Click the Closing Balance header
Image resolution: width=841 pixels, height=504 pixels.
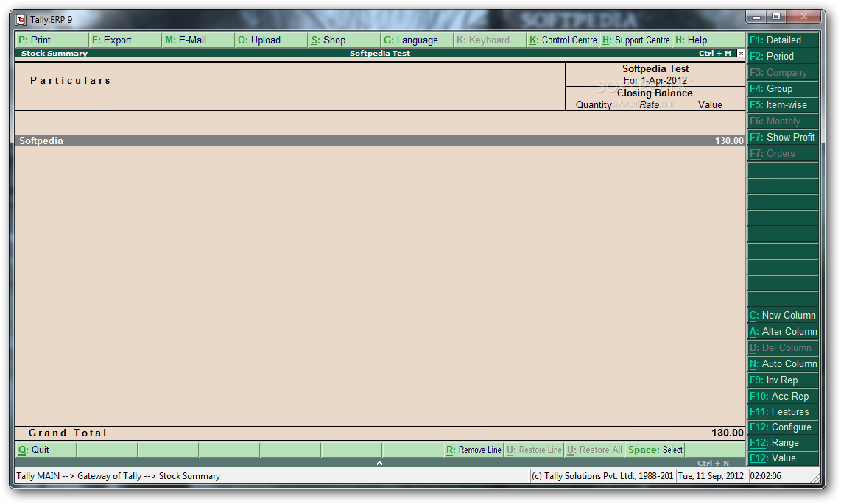coord(655,93)
